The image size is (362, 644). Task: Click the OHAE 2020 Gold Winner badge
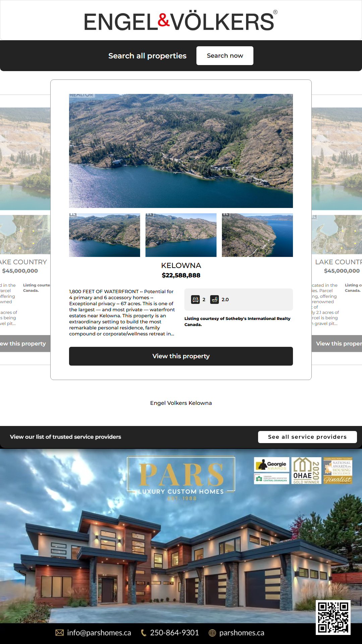306,471
